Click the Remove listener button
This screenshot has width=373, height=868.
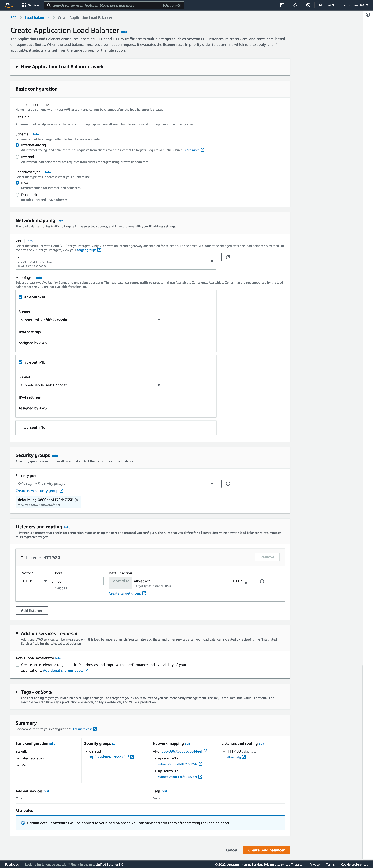(267, 557)
